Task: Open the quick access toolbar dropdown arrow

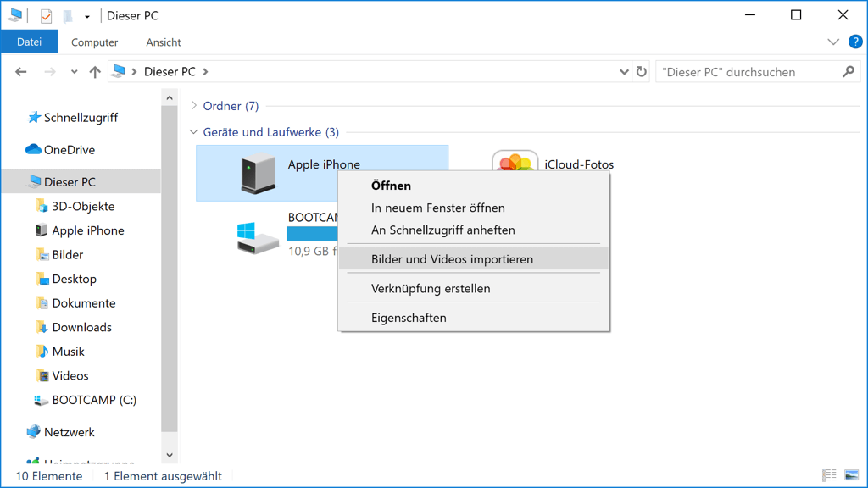Action: pyautogui.click(x=87, y=16)
